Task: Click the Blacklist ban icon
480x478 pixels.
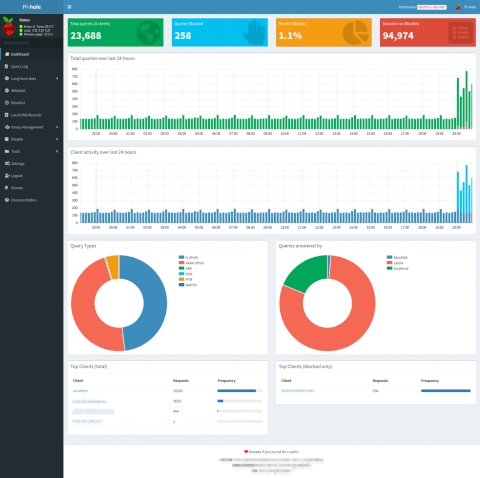Action: pos(7,103)
